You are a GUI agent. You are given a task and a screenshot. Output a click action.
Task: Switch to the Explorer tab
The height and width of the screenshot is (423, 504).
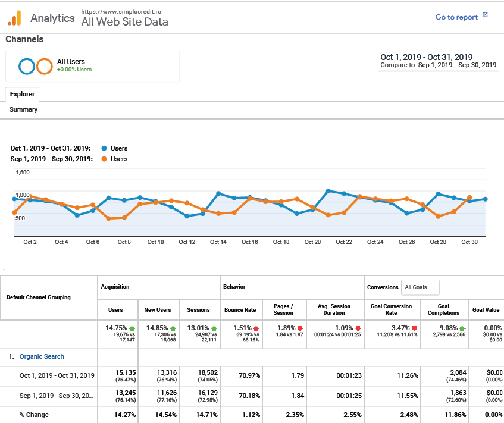pos(22,94)
